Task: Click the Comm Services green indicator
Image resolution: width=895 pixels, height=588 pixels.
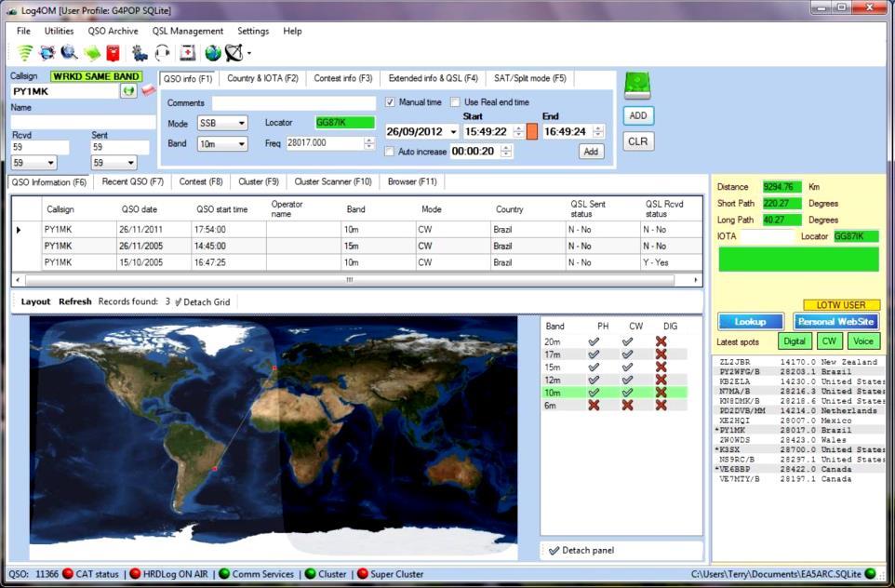Action: coord(224,574)
